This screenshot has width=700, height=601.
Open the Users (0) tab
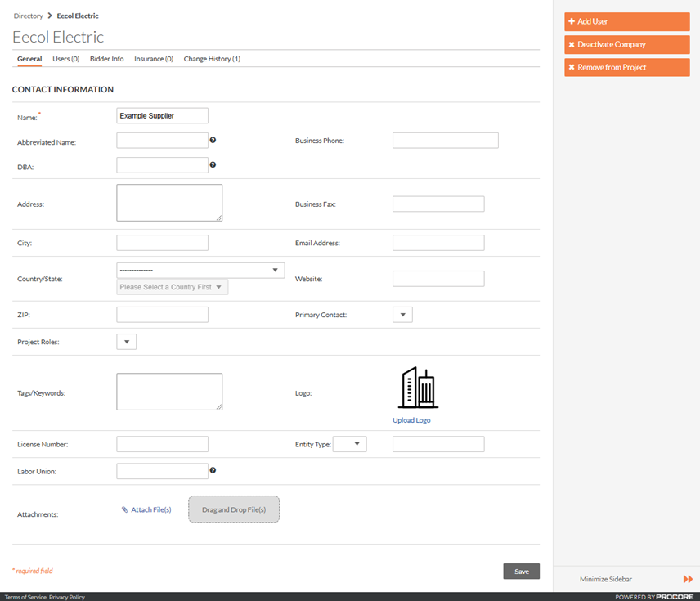[x=66, y=59]
